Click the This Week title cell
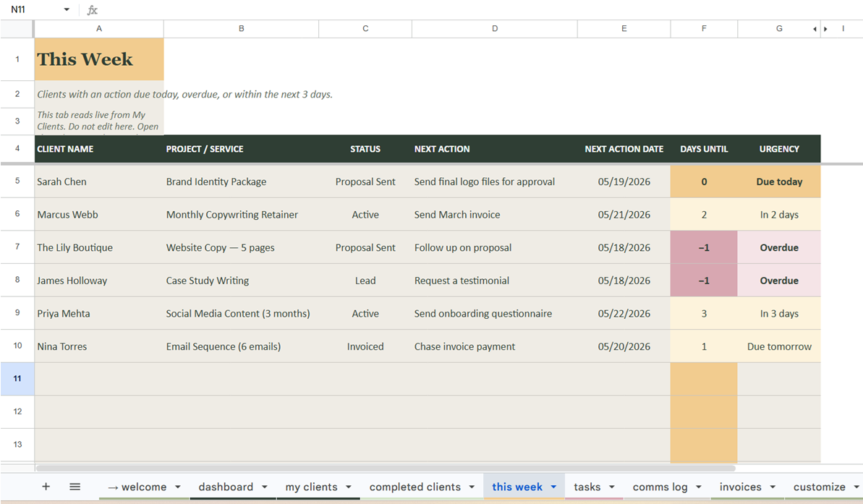This screenshot has height=504, width=863. (x=99, y=59)
